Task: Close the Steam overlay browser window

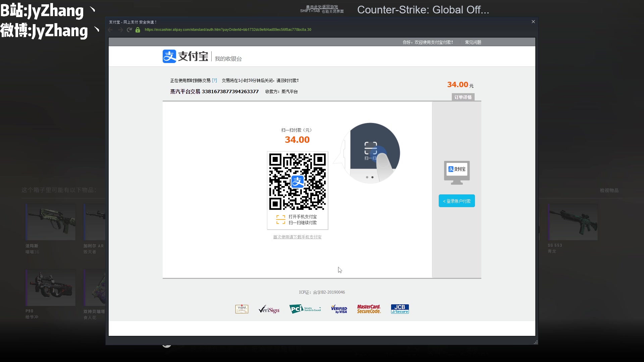Action: tap(533, 22)
